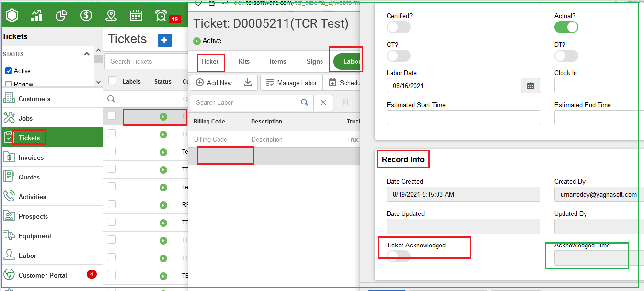Jump to first page of labor list
The image size is (644, 291).
[345, 102]
